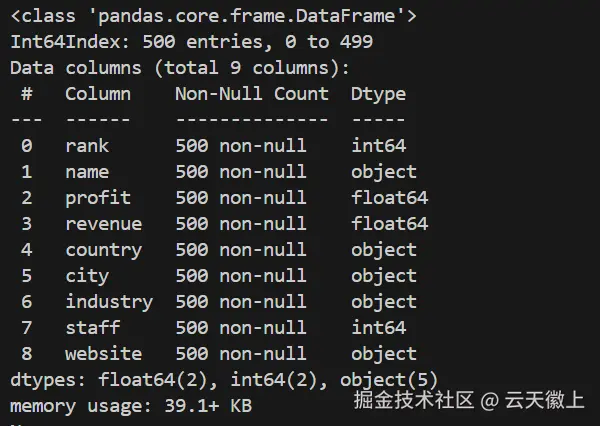Click the 'country' column name
This screenshot has width=600, height=426.
103,250
